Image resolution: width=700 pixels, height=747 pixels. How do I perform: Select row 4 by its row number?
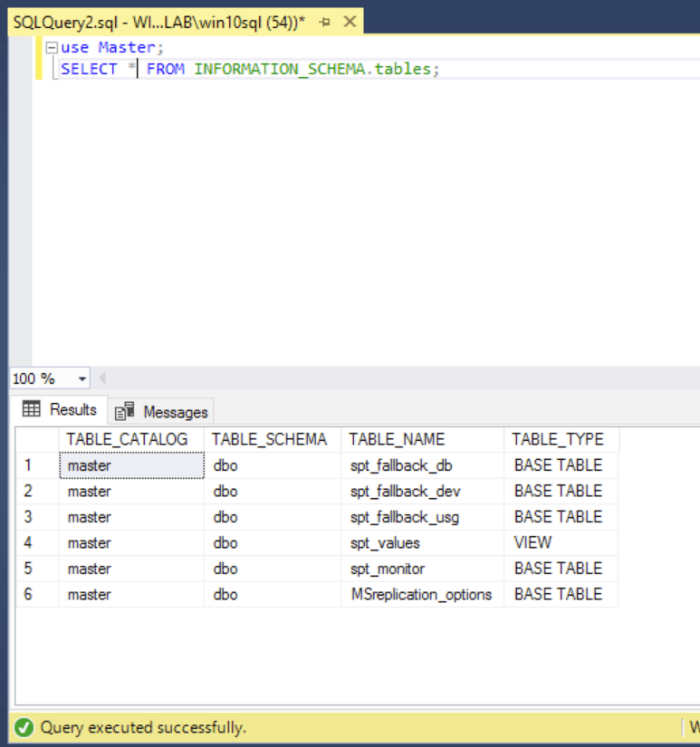29,543
